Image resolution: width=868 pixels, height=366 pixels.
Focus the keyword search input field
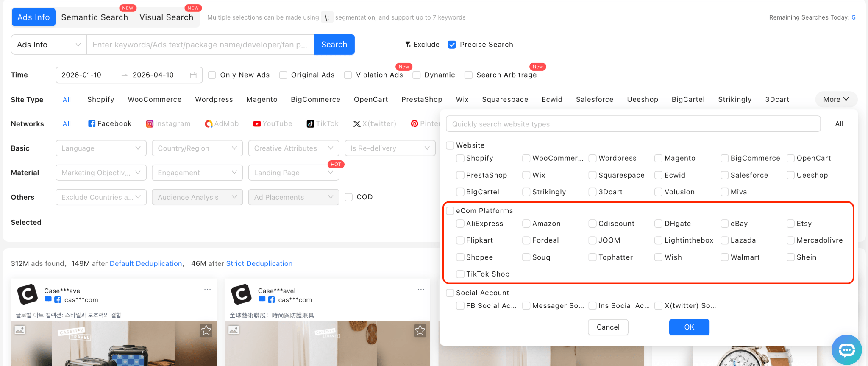[x=200, y=45]
